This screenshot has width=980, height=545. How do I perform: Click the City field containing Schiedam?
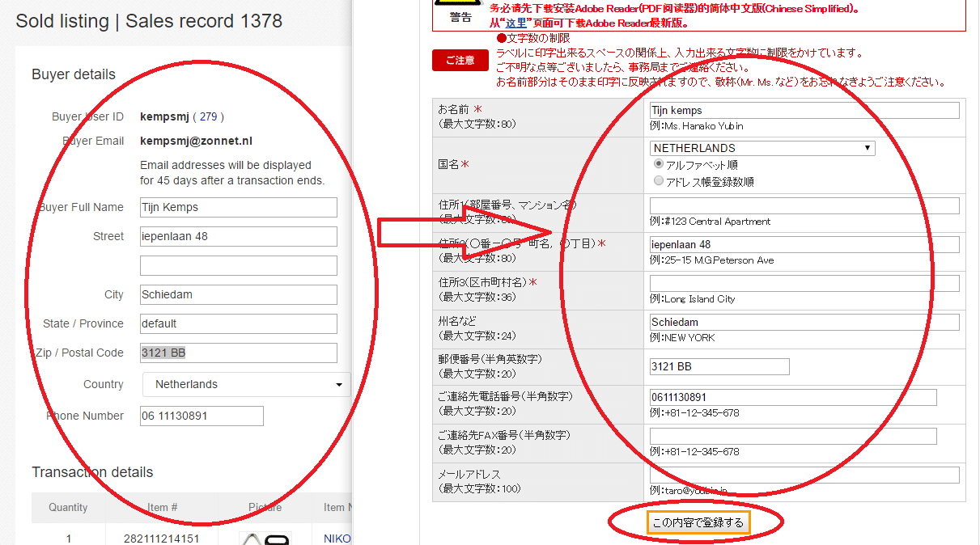pos(239,294)
